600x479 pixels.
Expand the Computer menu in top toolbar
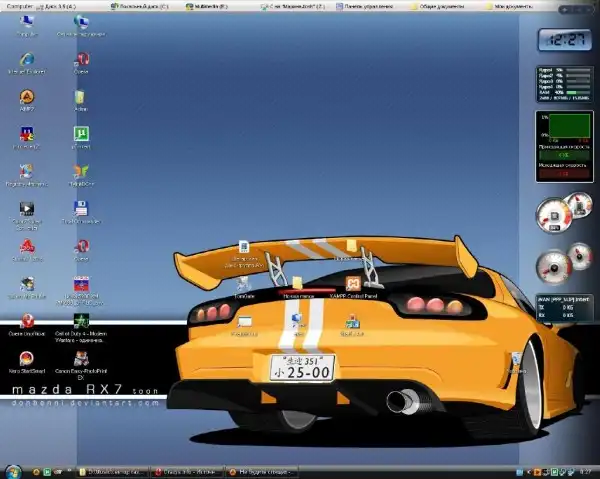22,5
